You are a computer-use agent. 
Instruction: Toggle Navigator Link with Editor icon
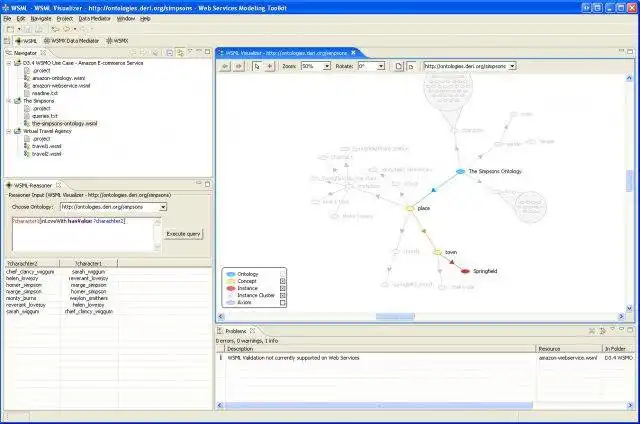pyautogui.click(x=180, y=53)
